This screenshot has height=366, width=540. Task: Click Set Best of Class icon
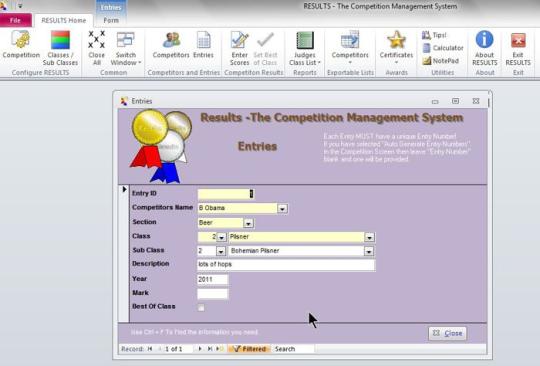pos(265,48)
